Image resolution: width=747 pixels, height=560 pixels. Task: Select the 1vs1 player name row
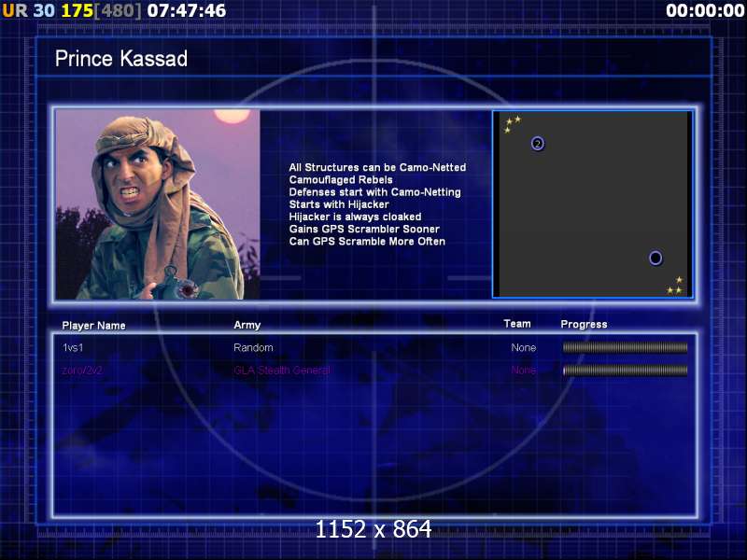coord(73,347)
